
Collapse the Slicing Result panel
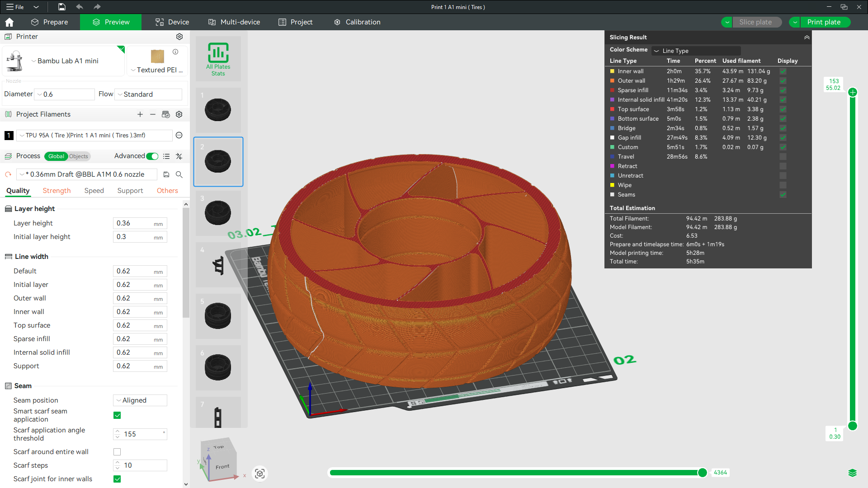(807, 38)
